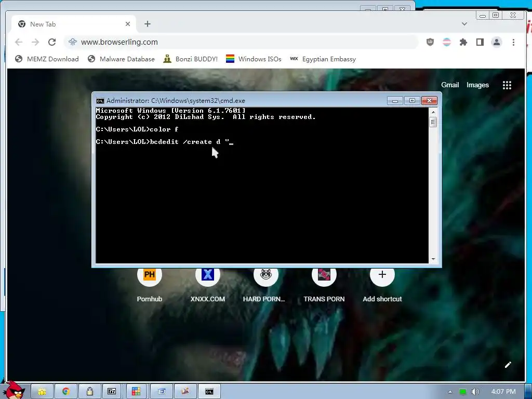Select the New Tab tab
The height and width of the screenshot is (399, 532).
pyautogui.click(x=74, y=24)
